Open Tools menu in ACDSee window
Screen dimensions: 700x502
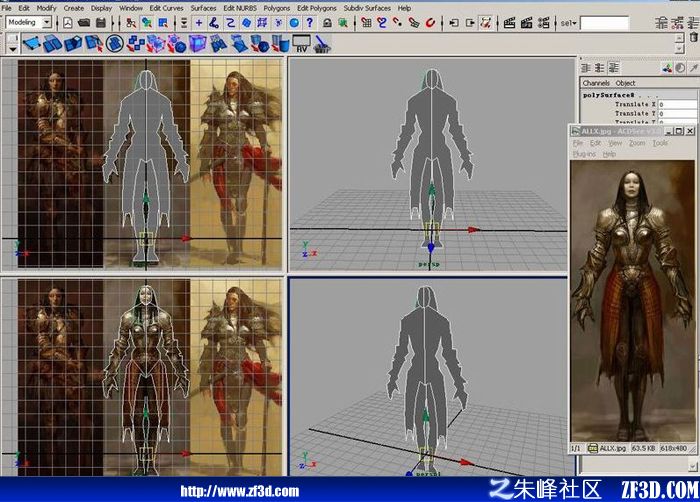[660, 143]
